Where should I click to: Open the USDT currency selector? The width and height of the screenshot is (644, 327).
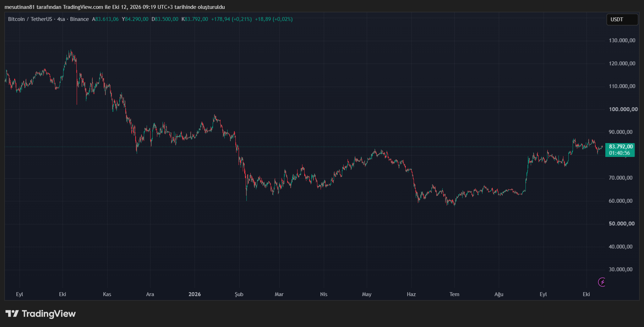622,20
